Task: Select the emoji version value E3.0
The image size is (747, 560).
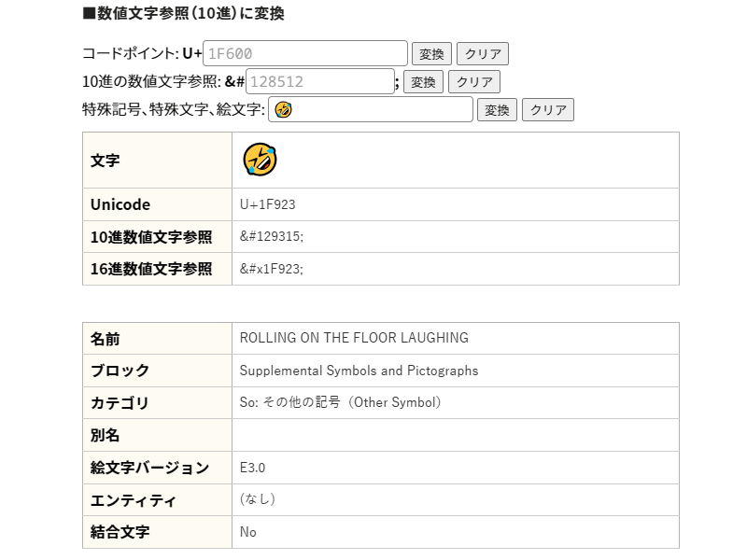Action: point(252,469)
